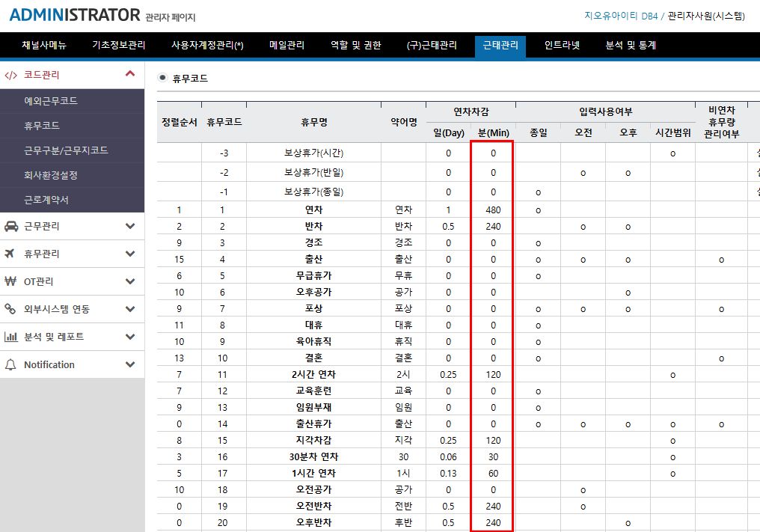Select 휴무코드 in the sidebar
The width and height of the screenshot is (760, 532).
coord(42,126)
